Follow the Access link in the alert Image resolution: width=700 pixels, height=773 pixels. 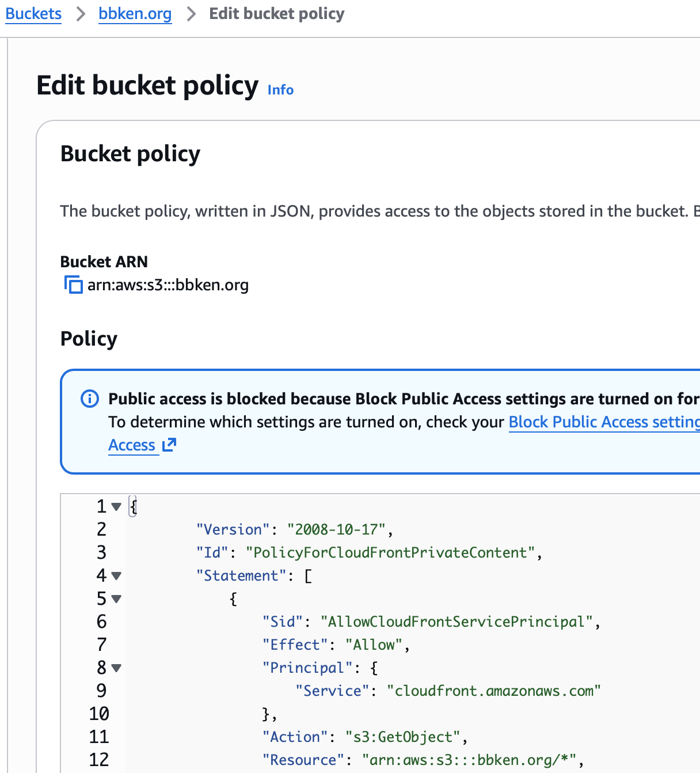(x=132, y=445)
